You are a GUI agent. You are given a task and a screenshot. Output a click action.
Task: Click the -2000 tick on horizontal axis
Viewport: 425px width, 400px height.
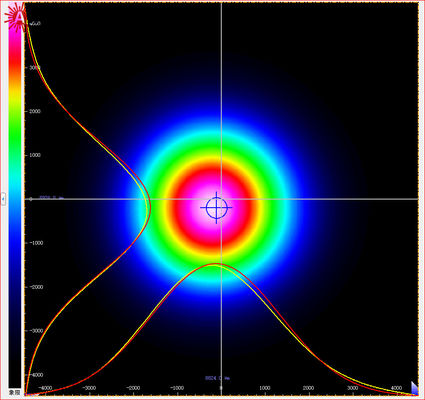[133, 388]
